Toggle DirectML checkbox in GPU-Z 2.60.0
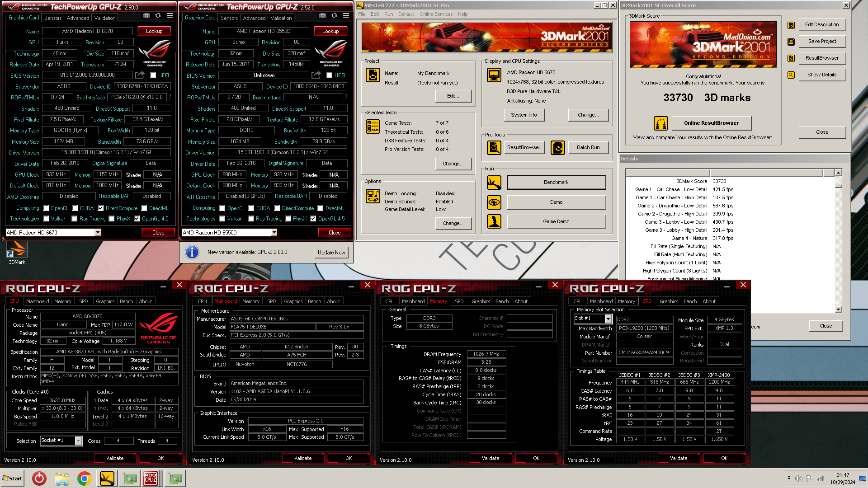Viewport: 868px width, 488px height. (x=144, y=208)
